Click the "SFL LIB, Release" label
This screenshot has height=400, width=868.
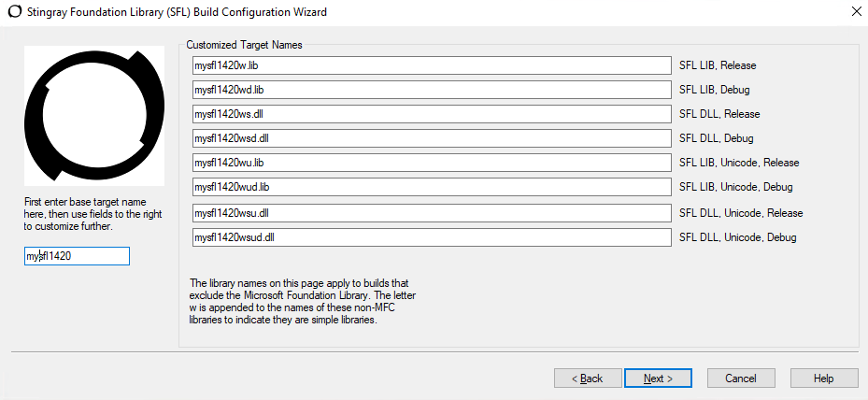[x=717, y=65]
